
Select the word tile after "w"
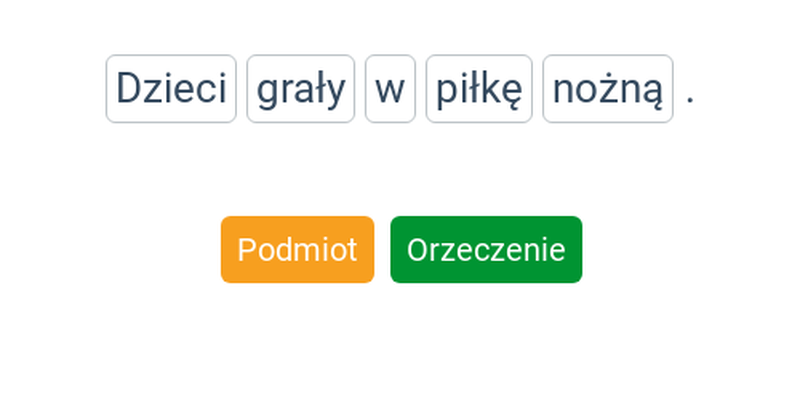(479, 89)
